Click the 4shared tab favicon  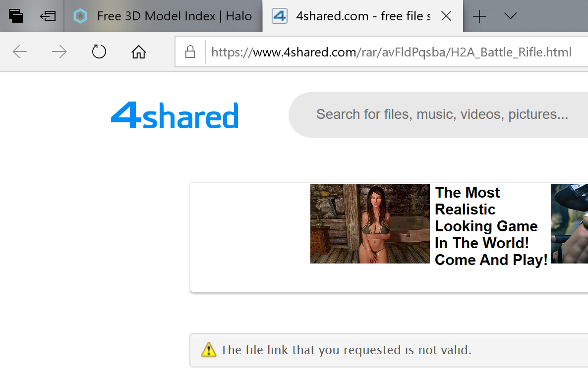click(280, 16)
